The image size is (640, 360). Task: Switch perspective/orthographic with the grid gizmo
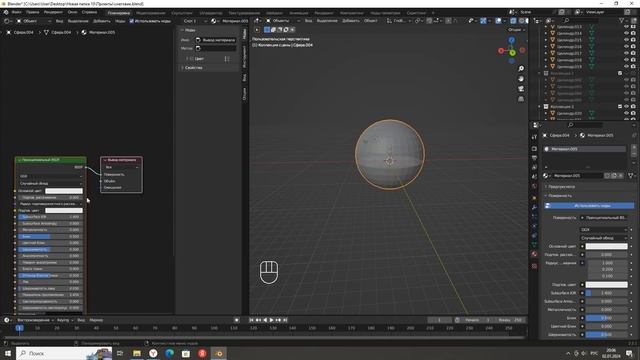[521, 99]
